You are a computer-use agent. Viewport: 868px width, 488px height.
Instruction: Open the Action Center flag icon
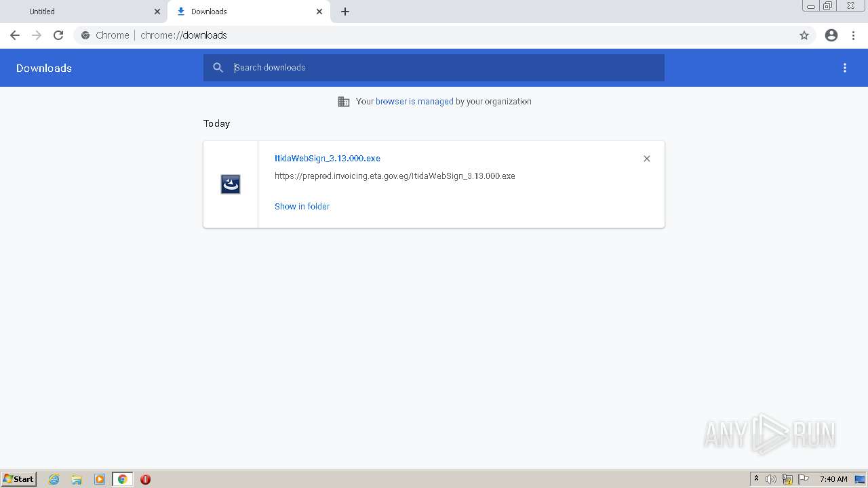point(804,479)
